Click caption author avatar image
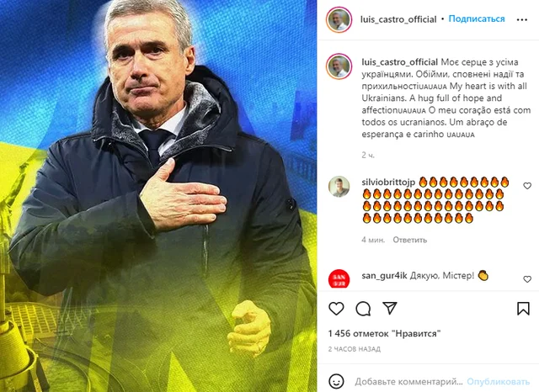539x392 pixels. pos(339,66)
